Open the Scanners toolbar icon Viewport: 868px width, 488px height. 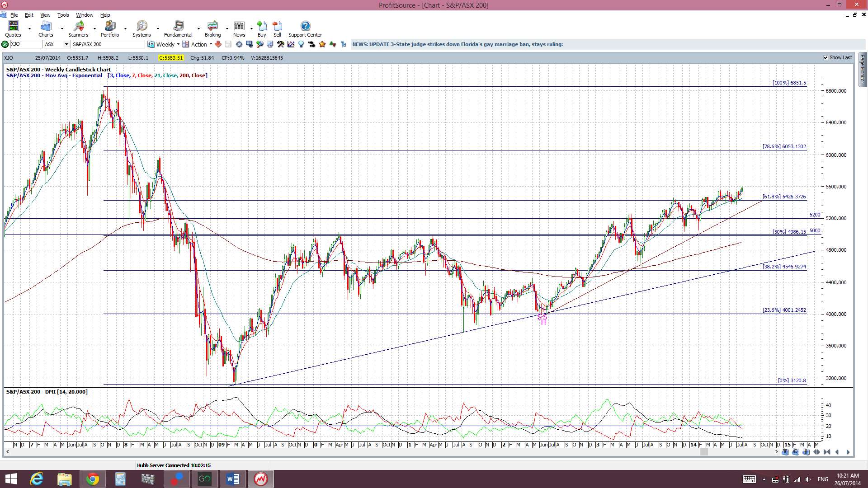[x=79, y=29]
